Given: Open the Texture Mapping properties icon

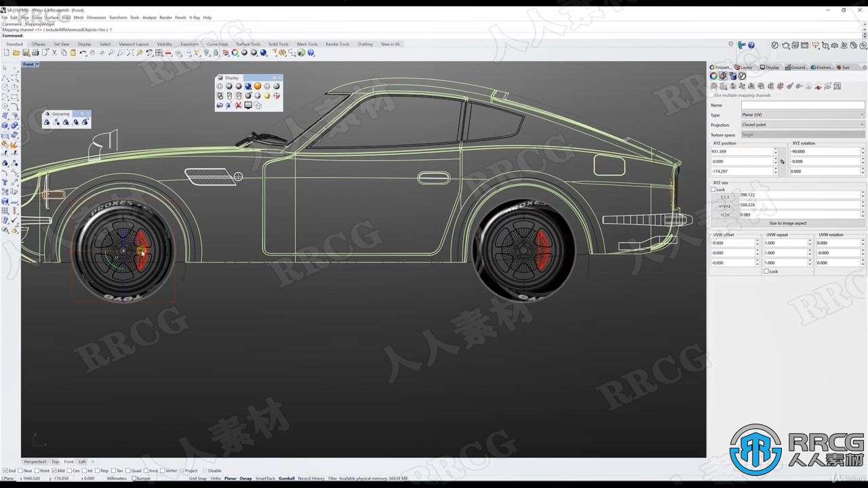Looking at the screenshot, I should click(x=723, y=76).
